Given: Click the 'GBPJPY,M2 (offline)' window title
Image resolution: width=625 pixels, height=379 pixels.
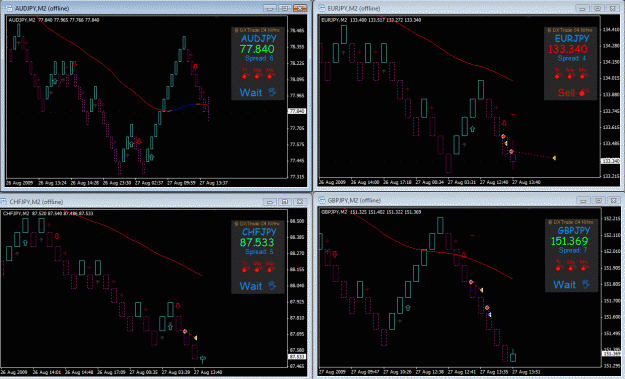Looking at the screenshot, I should (354, 200).
